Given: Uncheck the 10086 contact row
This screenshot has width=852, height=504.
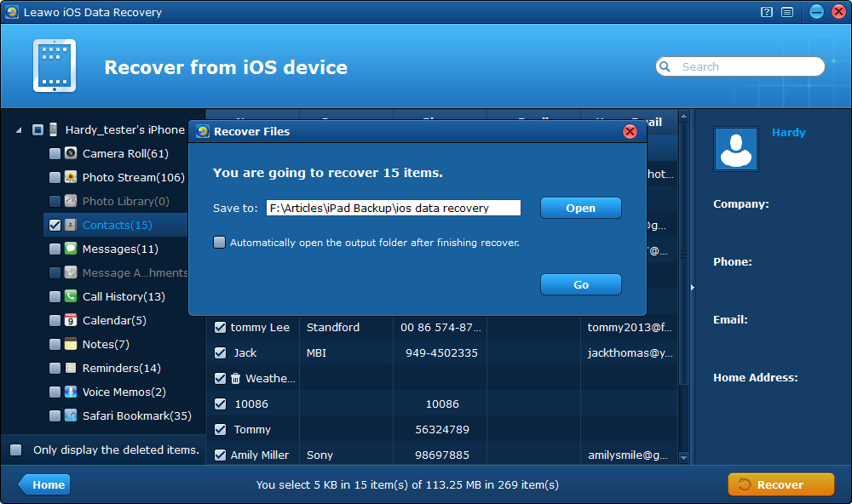Looking at the screenshot, I should tap(220, 404).
